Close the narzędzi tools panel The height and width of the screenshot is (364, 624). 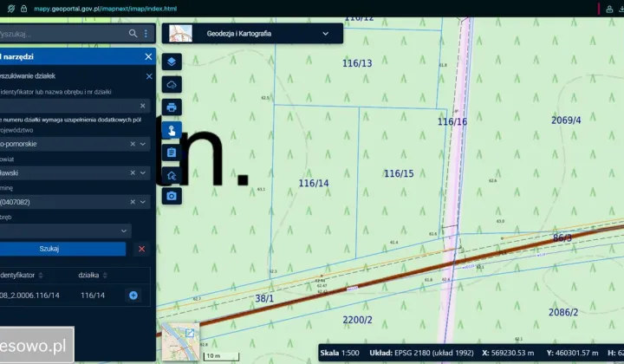[148, 56]
